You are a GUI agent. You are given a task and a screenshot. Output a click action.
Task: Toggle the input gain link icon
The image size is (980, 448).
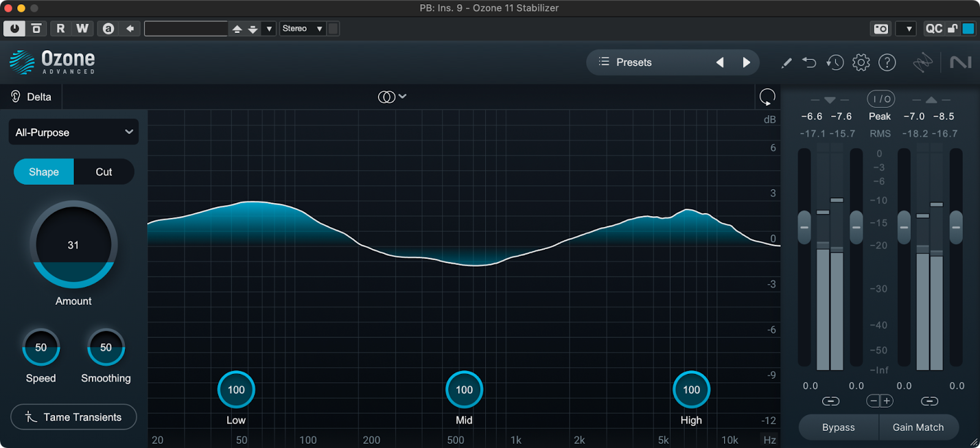coord(831,401)
